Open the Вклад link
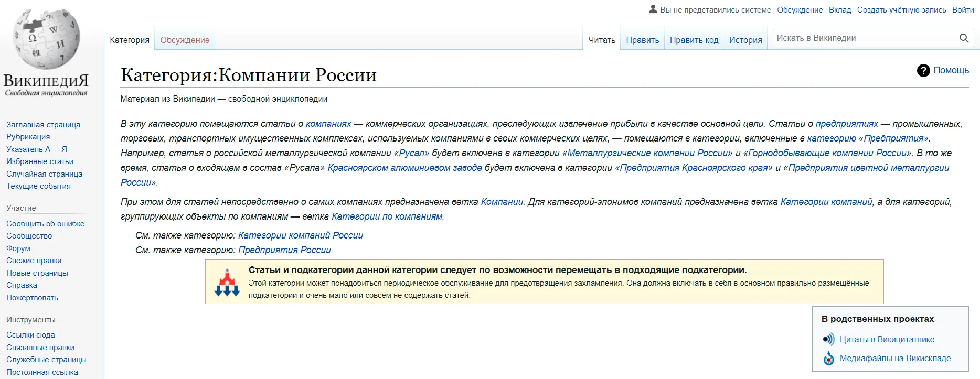Image resolution: width=980 pixels, height=379 pixels. click(x=840, y=10)
